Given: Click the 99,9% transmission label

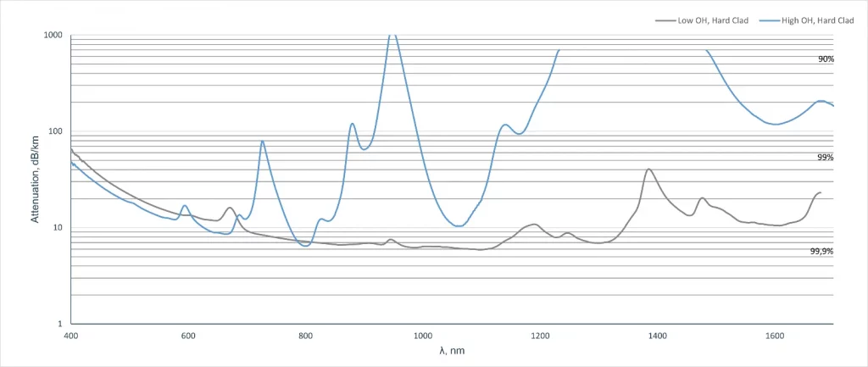Looking at the screenshot, I should pos(822,252).
